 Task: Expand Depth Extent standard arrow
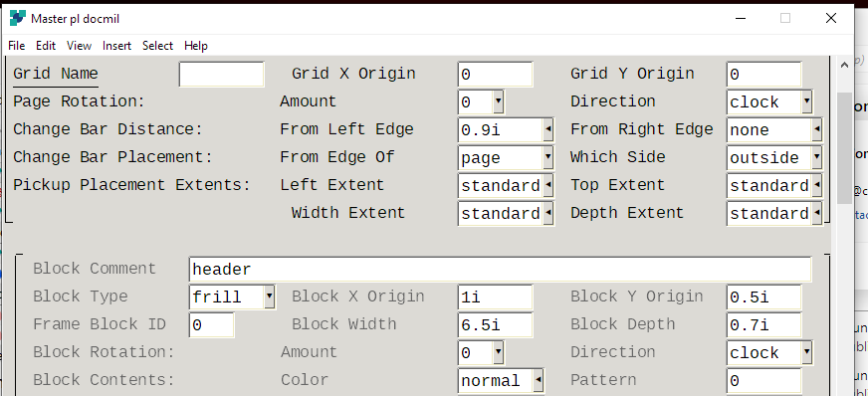[817, 214]
